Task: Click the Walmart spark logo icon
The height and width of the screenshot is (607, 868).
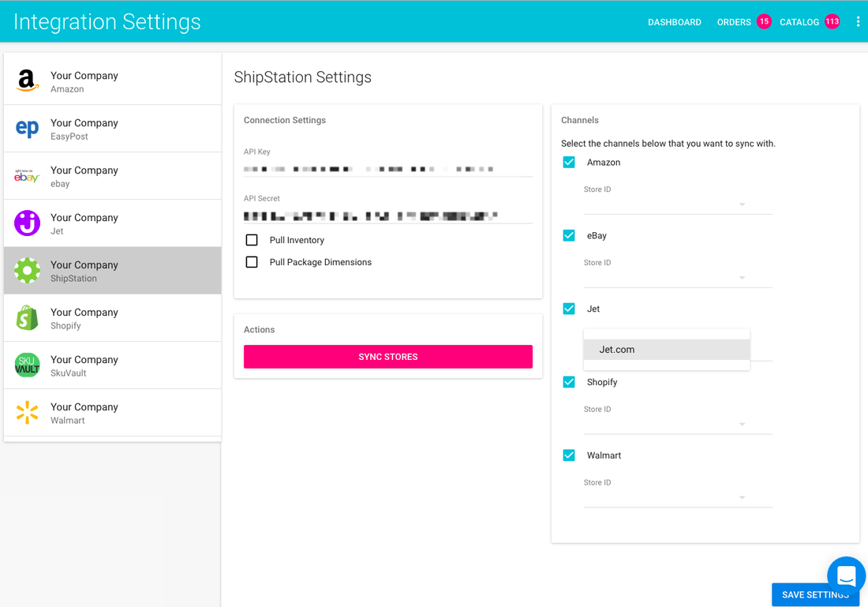Action: pyautogui.click(x=27, y=413)
